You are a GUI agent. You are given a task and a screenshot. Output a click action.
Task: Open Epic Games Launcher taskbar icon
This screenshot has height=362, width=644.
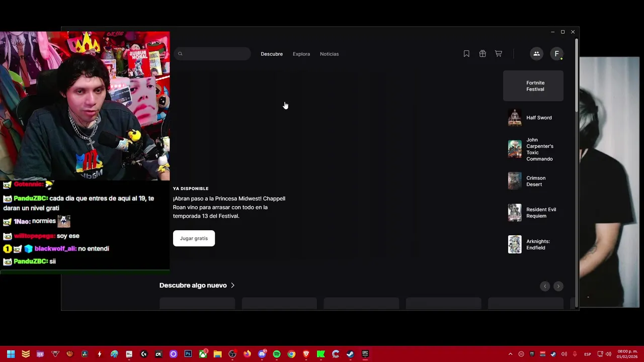click(x=365, y=354)
